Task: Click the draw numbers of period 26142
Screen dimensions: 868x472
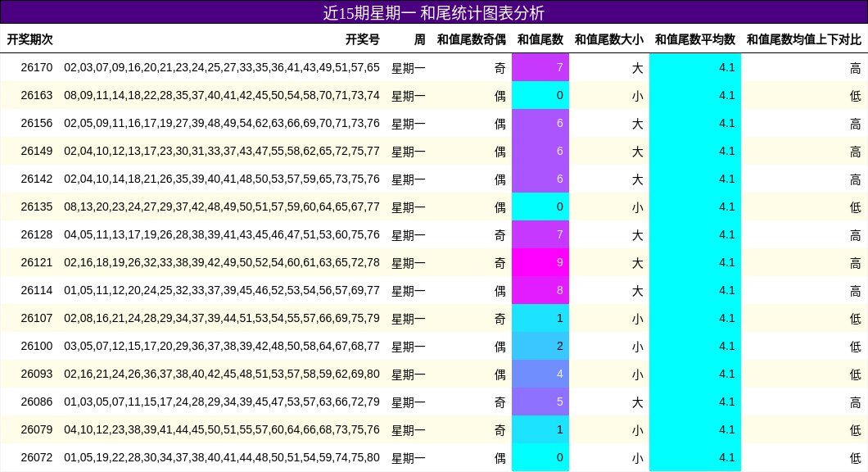Action: pyautogui.click(x=222, y=179)
